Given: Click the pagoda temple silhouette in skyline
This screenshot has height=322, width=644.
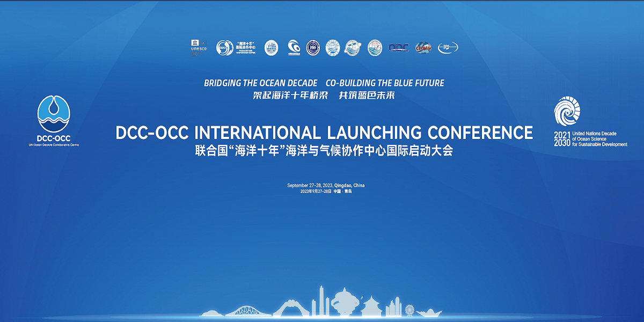Looking at the screenshot, I should click(x=371, y=306).
